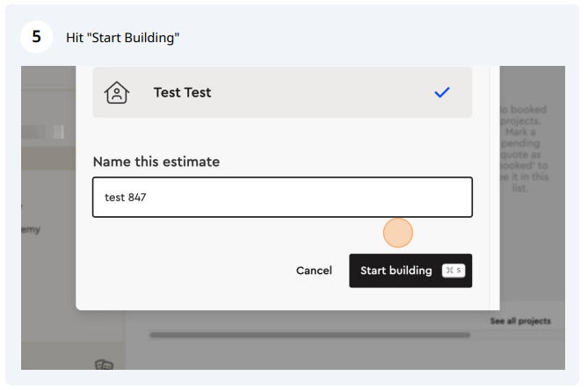This screenshot has height=390, width=588.
Task: Click the ⌘S shortcut badge
Action: click(454, 271)
